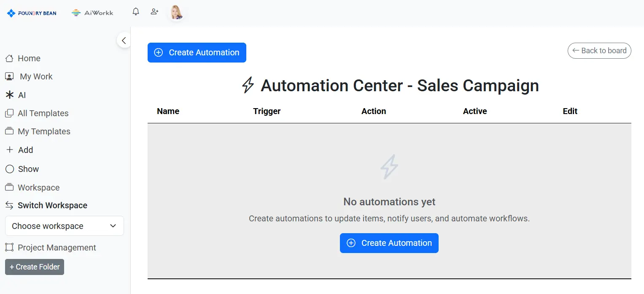This screenshot has width=644, height=294.
Task: Click the Add plus icon in sidebar
Action: point(9,150)
